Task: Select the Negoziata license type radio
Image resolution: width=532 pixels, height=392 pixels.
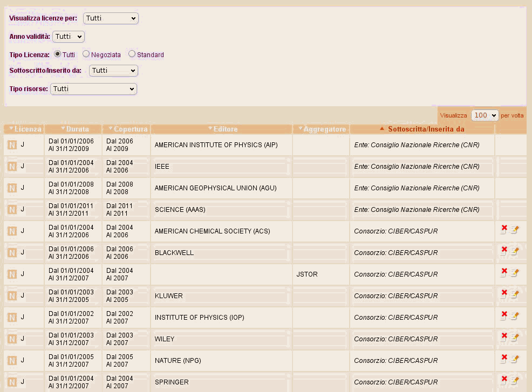Action: (x=86, y=54)
